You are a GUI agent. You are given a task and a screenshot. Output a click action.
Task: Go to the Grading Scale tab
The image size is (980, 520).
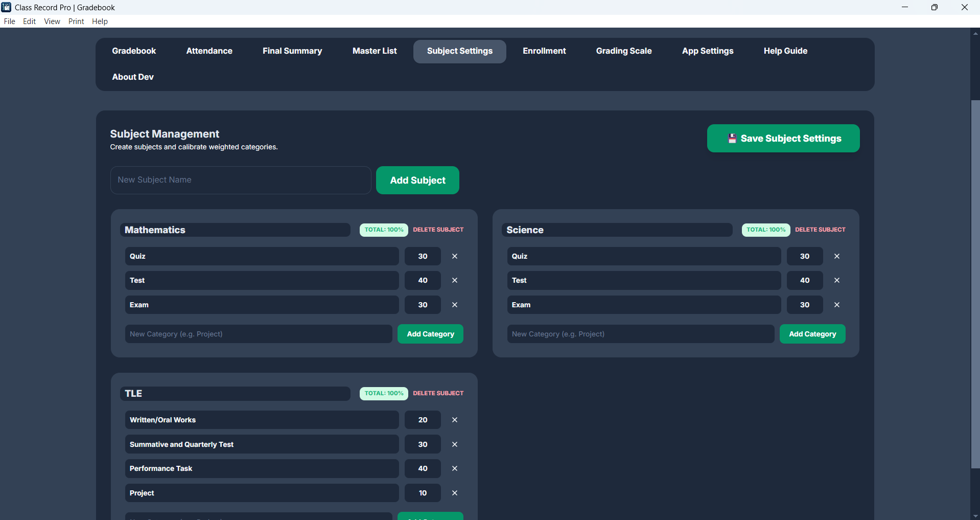point(623,51)
